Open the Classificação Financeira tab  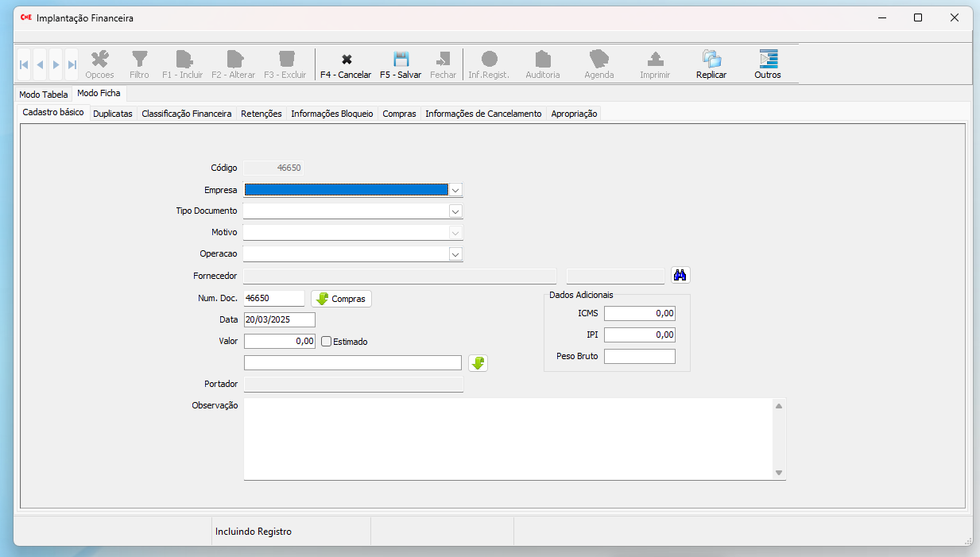pyautogui.click(x=186, y=114)
